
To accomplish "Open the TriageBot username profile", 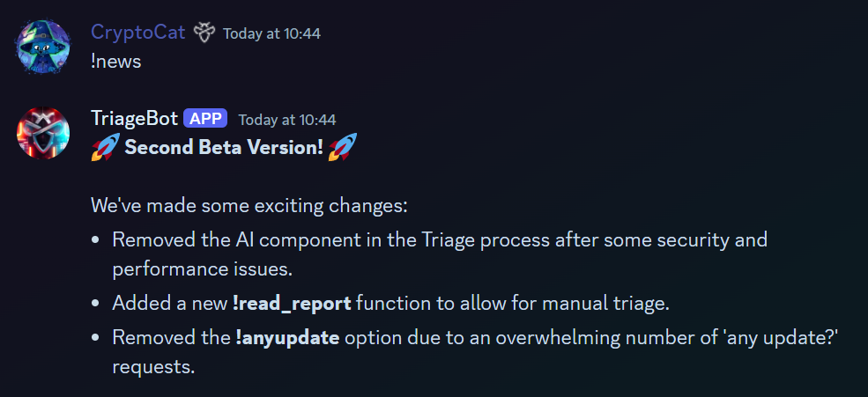I will pyautogui.click(x=134, y=119).
